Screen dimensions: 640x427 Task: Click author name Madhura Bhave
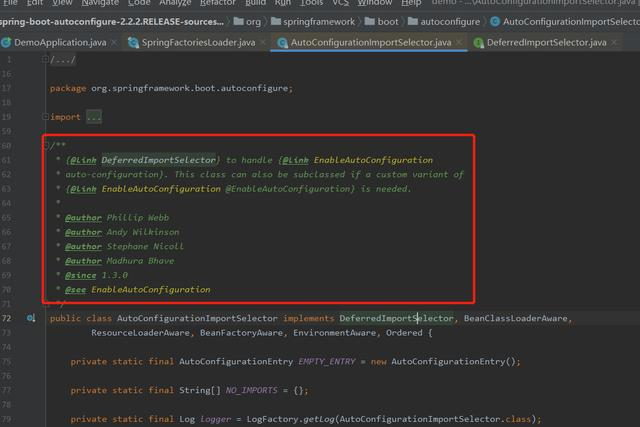140,261
